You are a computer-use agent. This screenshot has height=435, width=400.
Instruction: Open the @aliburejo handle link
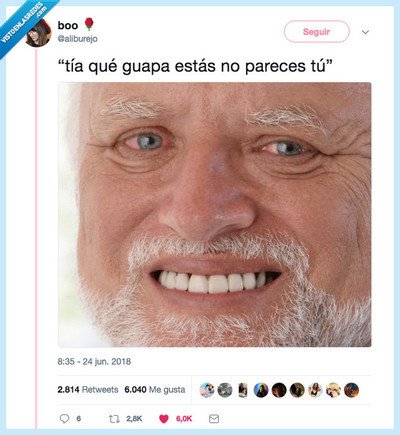coord(78,39)
